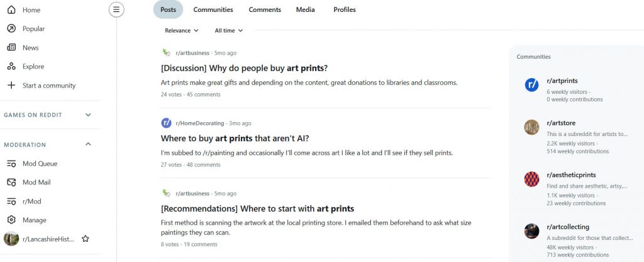Open the Relevance sort dropdown
Viewport: 644px width, 262px height.
coord(182,30)
